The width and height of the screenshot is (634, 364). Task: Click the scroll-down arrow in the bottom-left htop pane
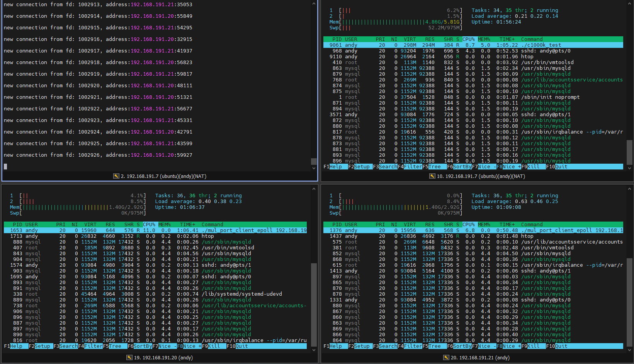coord(314,350)
